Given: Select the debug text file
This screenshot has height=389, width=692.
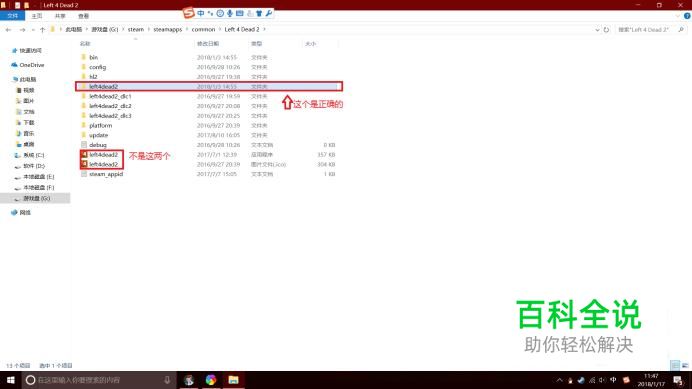Looking at the screenshot, I should click(x=98, y=145).
